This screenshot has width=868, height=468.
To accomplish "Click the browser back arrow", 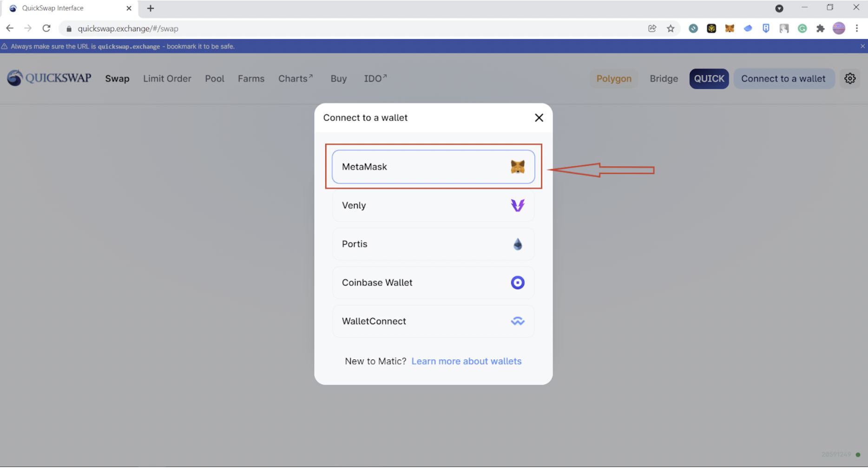I will pyautogui.click(x=10, y=28).
